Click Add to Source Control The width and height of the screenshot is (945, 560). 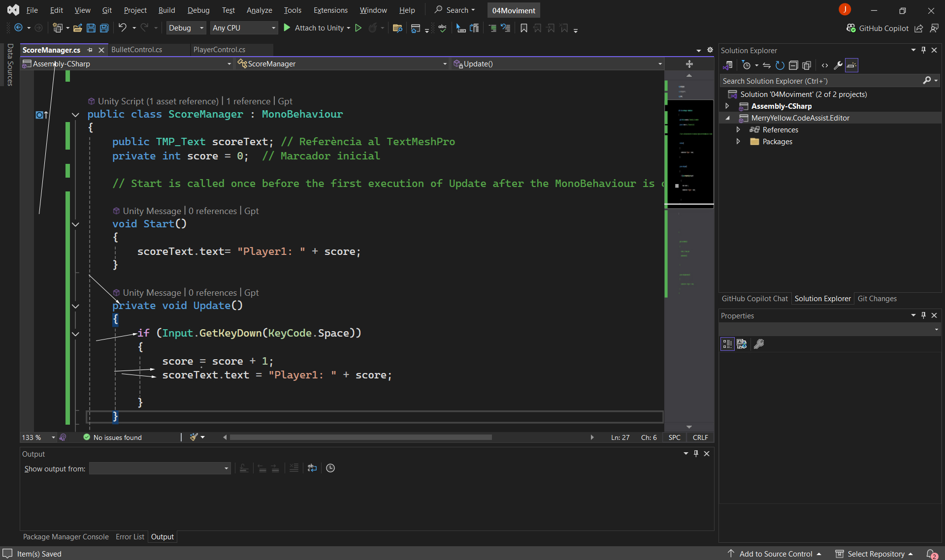coord(775,554)
